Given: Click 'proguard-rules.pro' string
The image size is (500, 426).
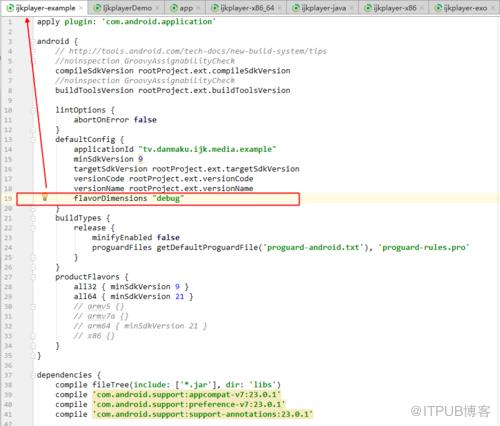Looking at the screenshot, I should coord(423,247).
